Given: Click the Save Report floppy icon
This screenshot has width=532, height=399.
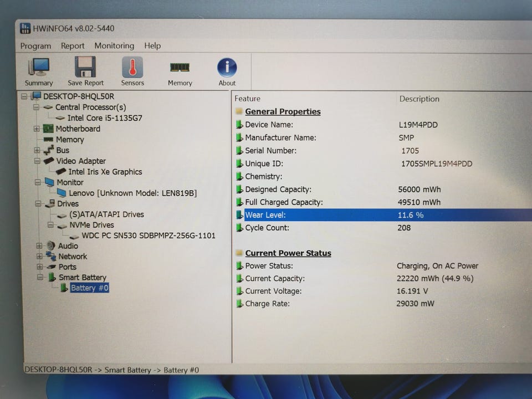Looking at the screenshot, I should pyautogui.click(x=85, y=67).
